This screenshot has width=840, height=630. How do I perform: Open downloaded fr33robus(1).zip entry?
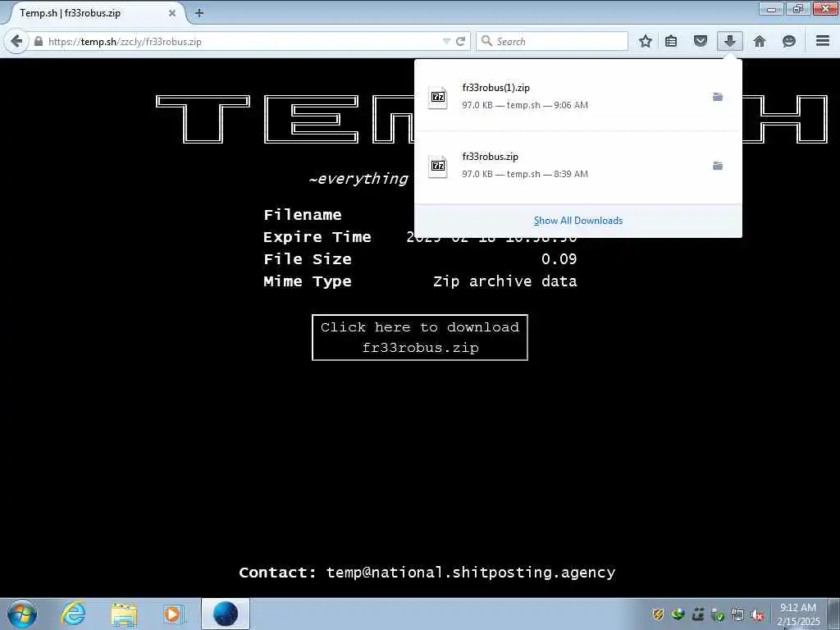[x=578, y=97]
